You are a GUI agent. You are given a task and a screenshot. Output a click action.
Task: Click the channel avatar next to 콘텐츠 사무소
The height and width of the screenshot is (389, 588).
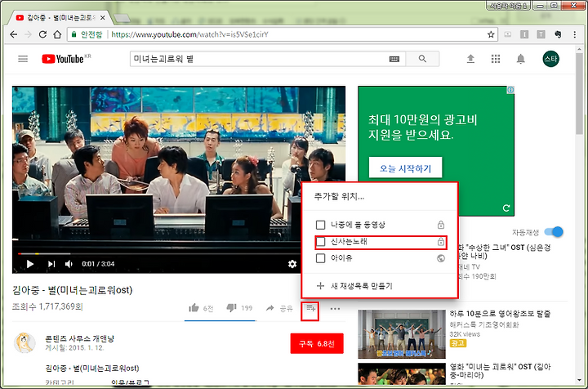coord(24,342)
